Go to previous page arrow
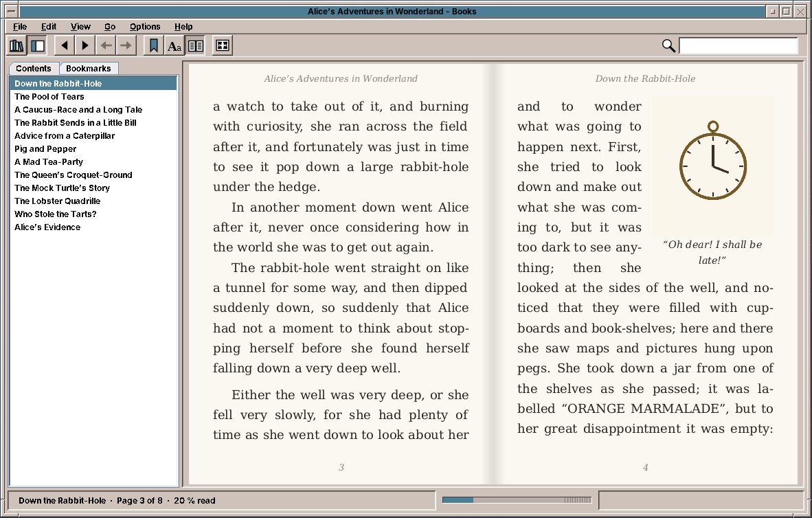812x518 pixels. pyautogui.click(x=64, y=45)
